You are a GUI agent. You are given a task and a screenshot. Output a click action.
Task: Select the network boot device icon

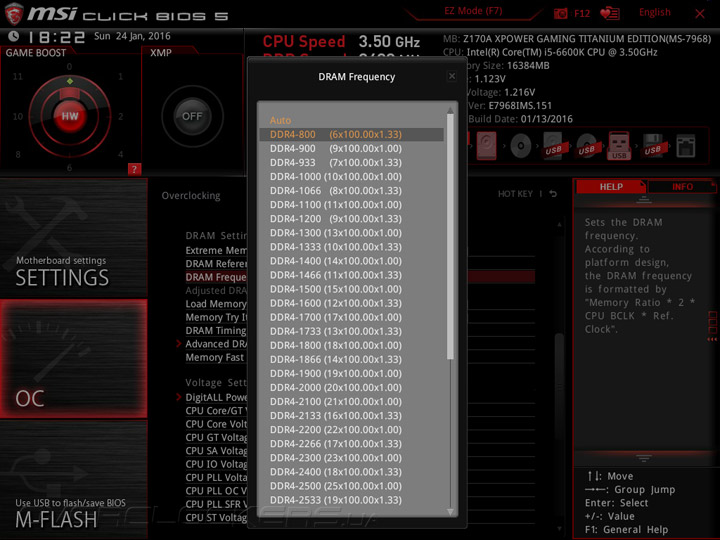click(686, 146)
